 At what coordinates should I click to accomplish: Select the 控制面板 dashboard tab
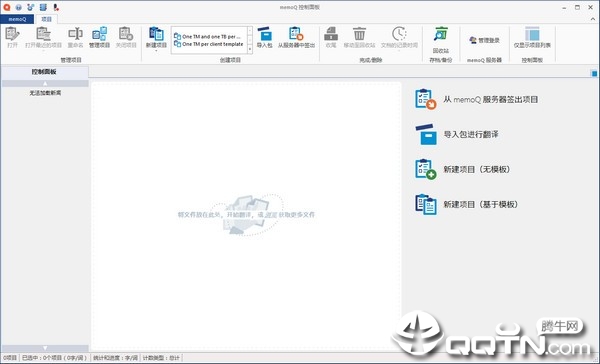point(44,72)
